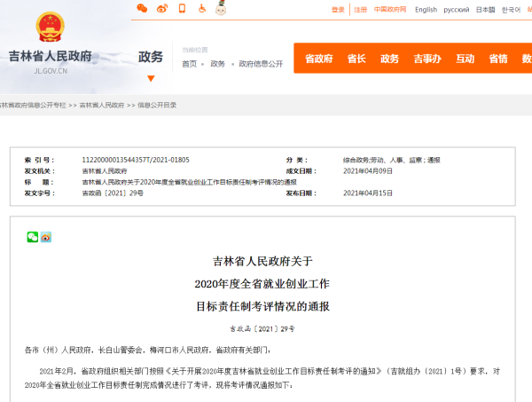Open the 省情 navigation item
This screenshot has width=532, height=402.
click(498, 59)
